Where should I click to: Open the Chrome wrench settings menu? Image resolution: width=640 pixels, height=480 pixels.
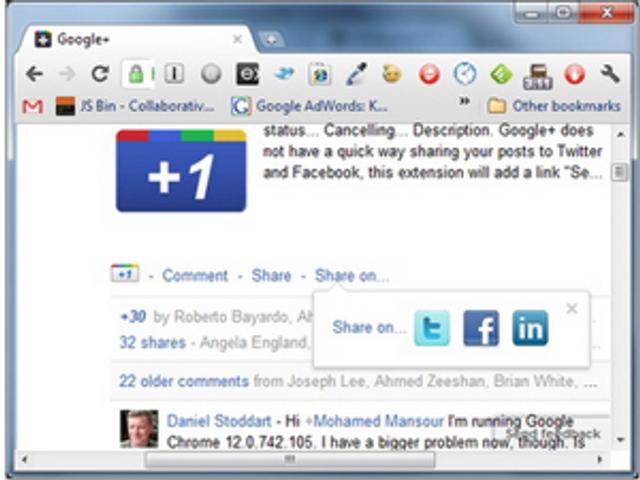click(x=610, y=74)
